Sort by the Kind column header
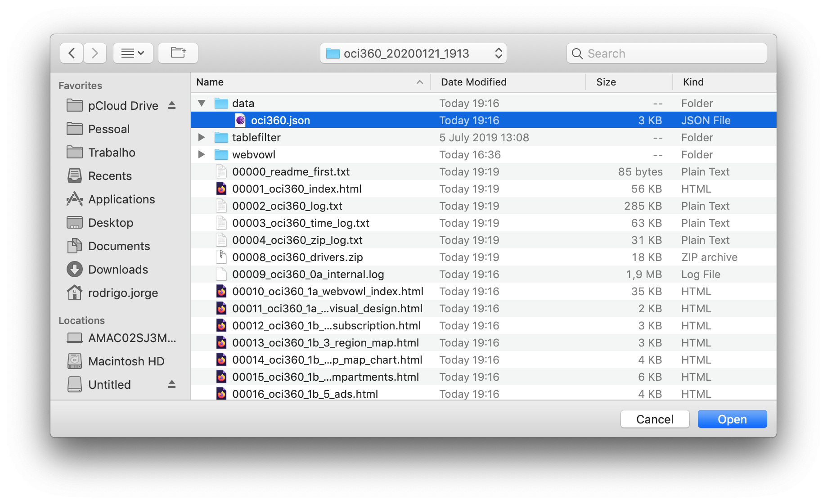The image size is (827, 504). point(724,82)
